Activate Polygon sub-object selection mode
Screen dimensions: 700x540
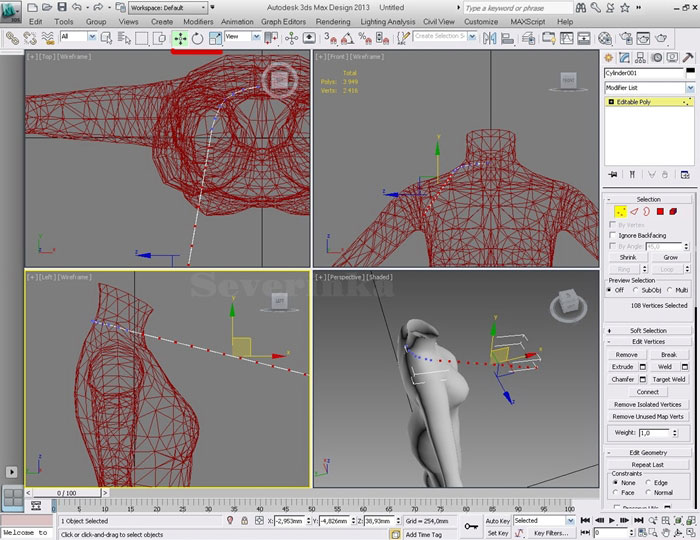pos(660,211)
